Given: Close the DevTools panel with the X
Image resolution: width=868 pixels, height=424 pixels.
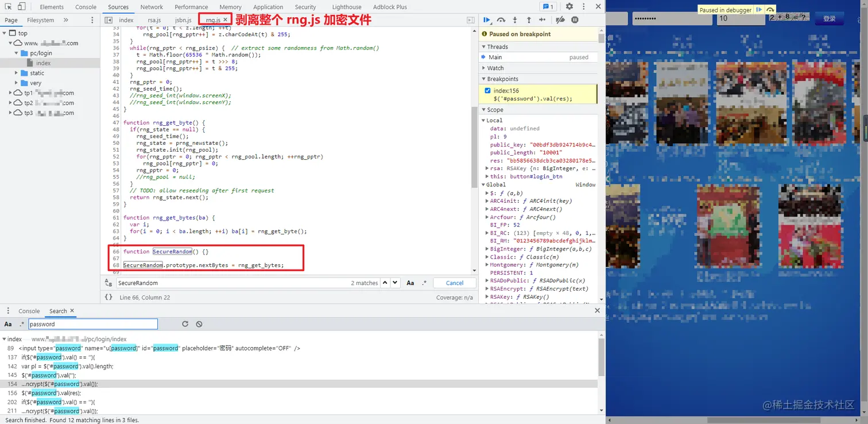Looking at the screenshot, I should (x=598, y=7).
